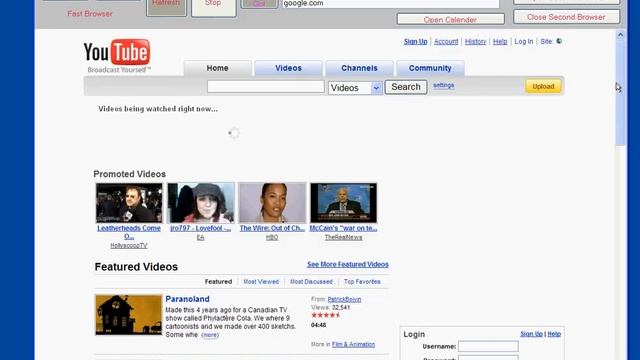
Task: Open the Site language globe icon
Action: click(559, 41)
